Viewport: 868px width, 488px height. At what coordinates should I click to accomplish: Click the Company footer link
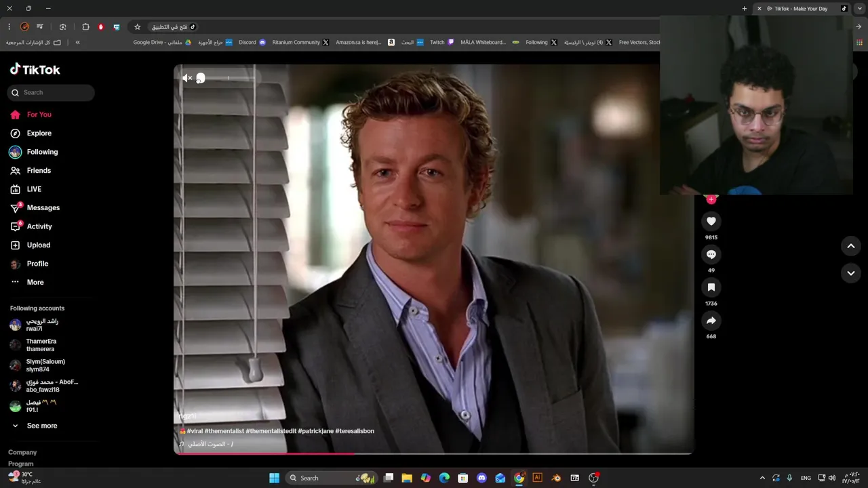coord(22,452)
